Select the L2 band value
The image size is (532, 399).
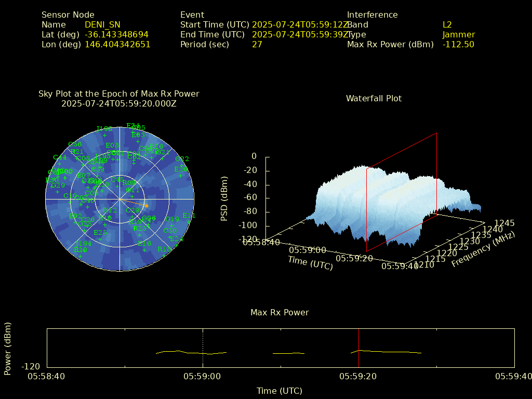click(x=447, y=25)
